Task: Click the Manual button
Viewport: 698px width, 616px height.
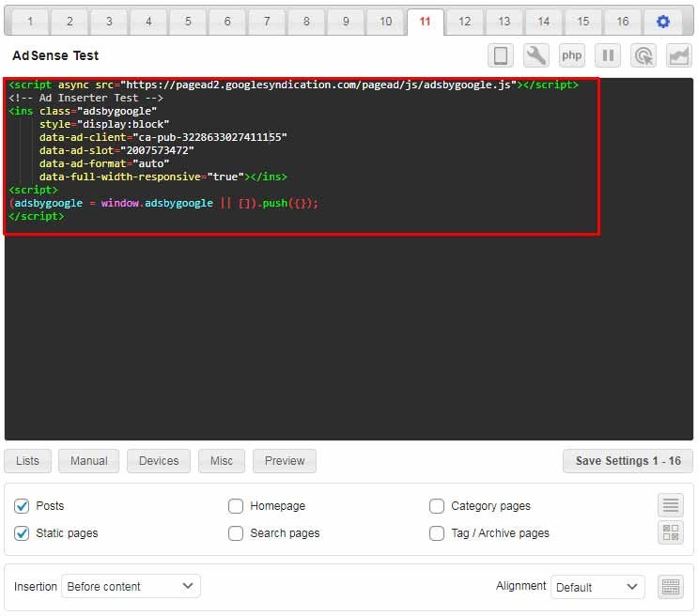Action: 88,461
